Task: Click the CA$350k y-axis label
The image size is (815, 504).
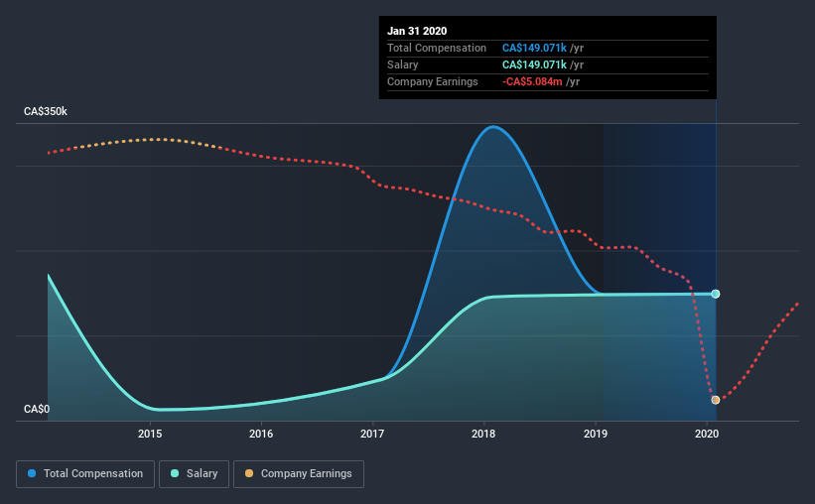Action: pos(46,112)
